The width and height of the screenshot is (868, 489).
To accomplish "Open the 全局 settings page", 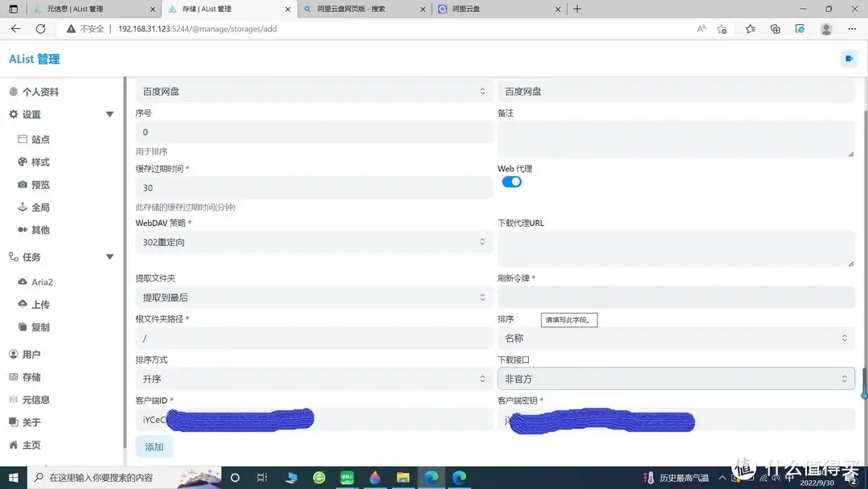I will [39, 207].
